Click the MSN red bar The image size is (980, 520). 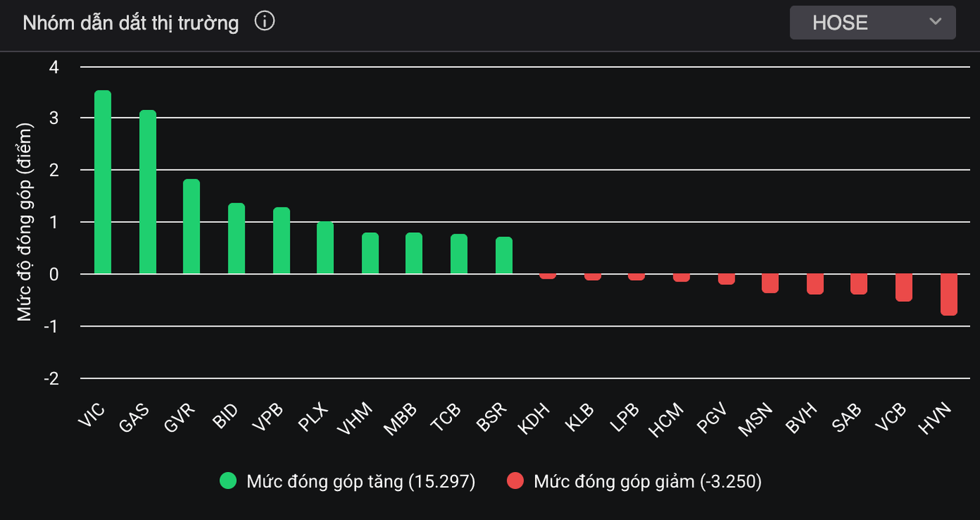click(x=770, y=283)
